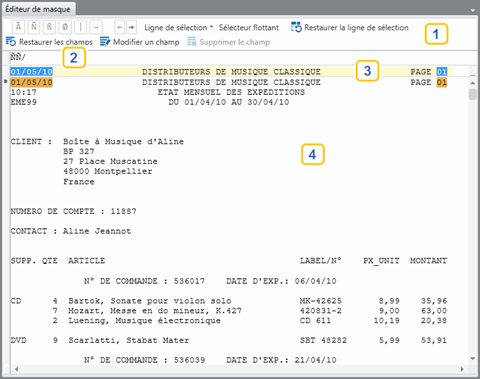Image resolution: width=480 pixels, height=379 pixels.
Task: Click the vertical bar OR selector button
Action: 80,27
